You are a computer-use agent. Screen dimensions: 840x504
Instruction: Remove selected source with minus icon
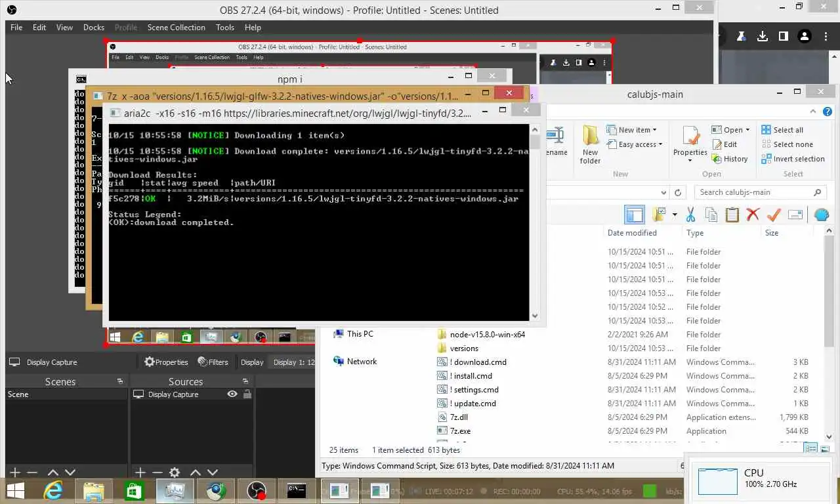pyautogui.click(x=157, y=472)
